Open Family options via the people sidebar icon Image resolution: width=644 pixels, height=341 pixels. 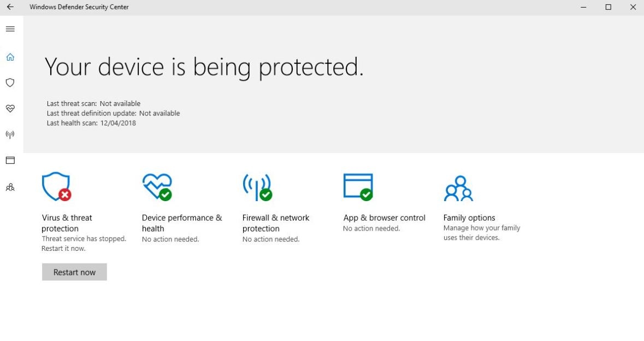10,187
